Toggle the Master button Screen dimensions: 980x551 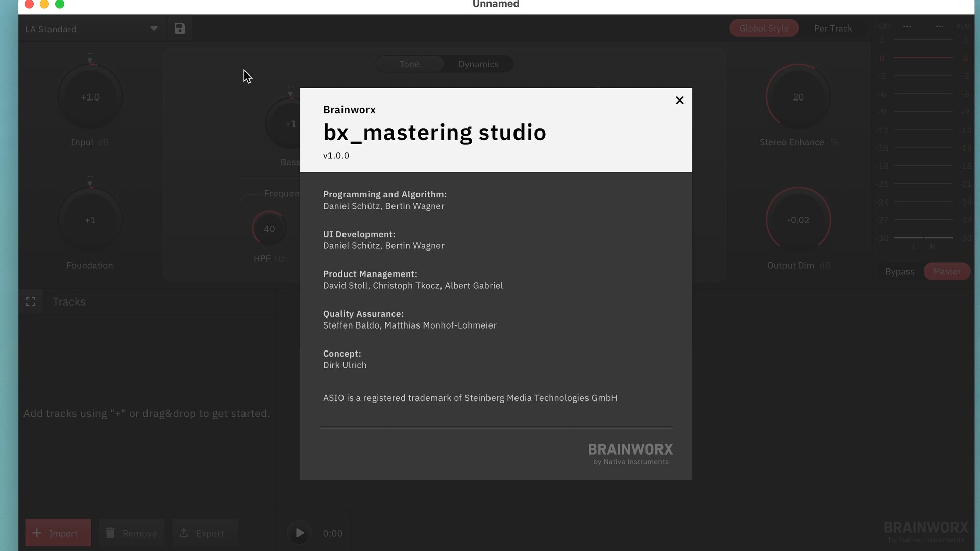point(947,272)
